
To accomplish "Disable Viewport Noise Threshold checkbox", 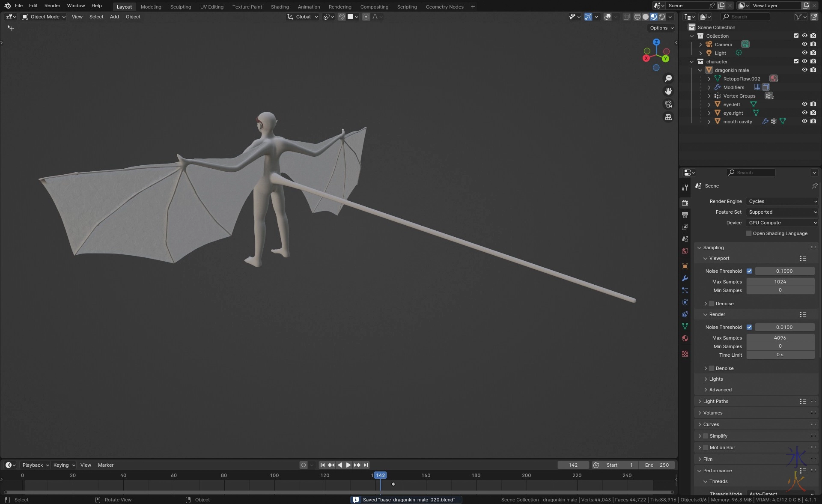I will pos(749,271).
